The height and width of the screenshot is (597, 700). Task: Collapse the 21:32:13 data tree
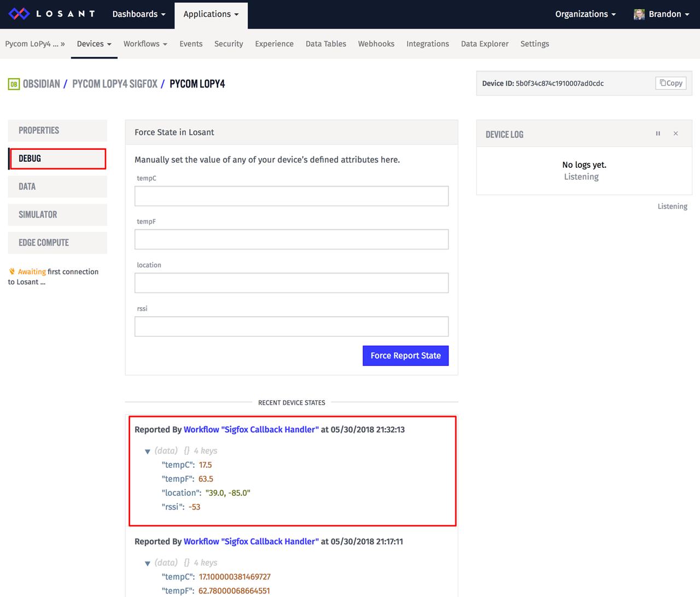tap(147, 452)
